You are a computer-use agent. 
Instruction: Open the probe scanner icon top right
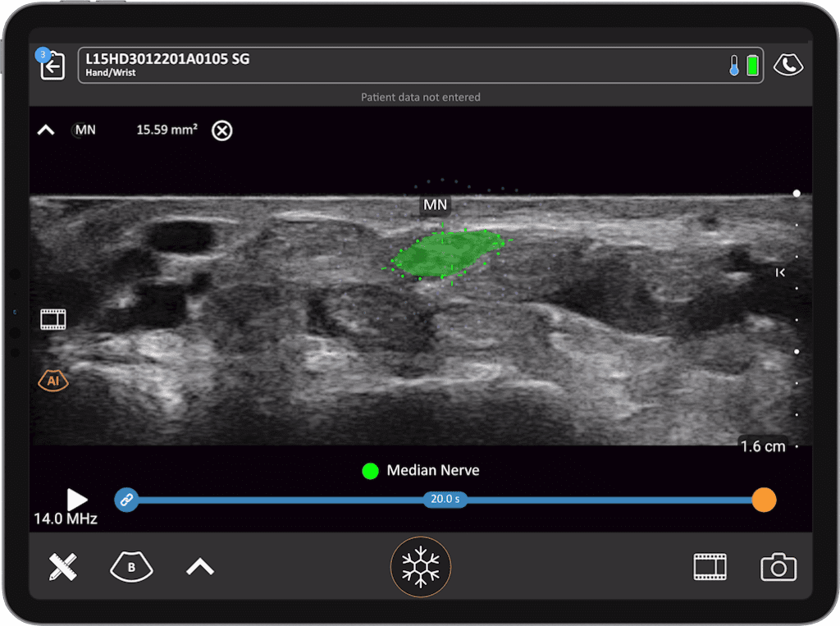click(x=788, y=66)
